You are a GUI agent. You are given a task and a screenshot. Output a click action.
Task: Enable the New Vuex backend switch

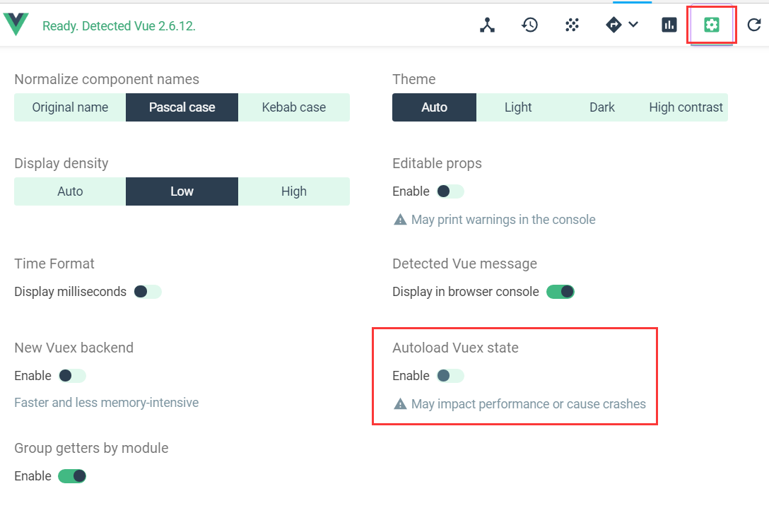tap(72, 376)
